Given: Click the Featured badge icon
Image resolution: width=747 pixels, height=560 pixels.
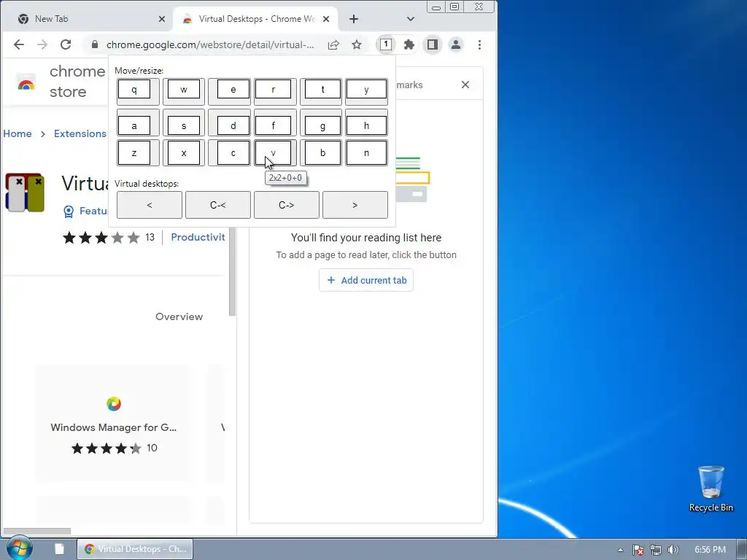Looking at the screenshot, I should tap(69, 211).
